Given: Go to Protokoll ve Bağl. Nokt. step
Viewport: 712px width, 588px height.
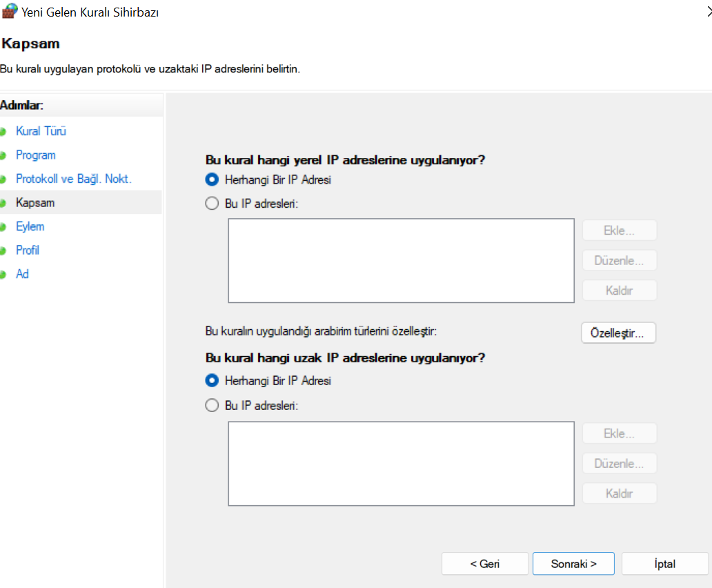Looking at the screenshot, I should tap(73, 179).
